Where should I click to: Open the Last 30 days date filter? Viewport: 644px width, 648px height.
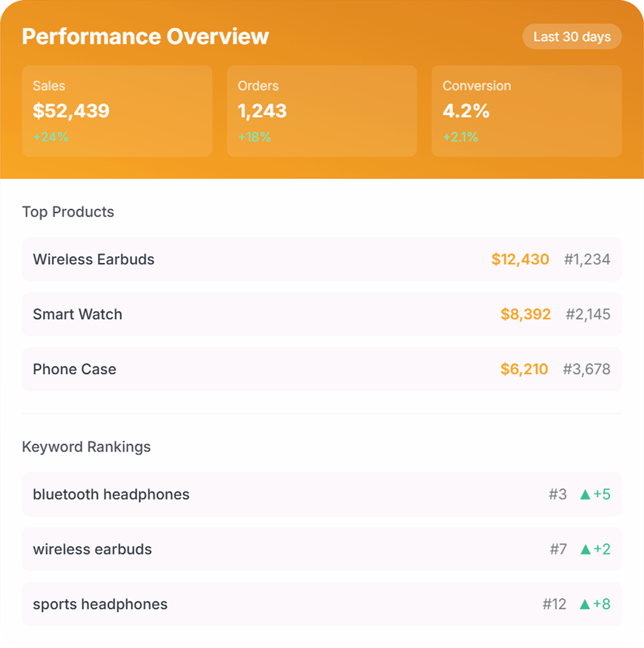[x=572, y=37]
